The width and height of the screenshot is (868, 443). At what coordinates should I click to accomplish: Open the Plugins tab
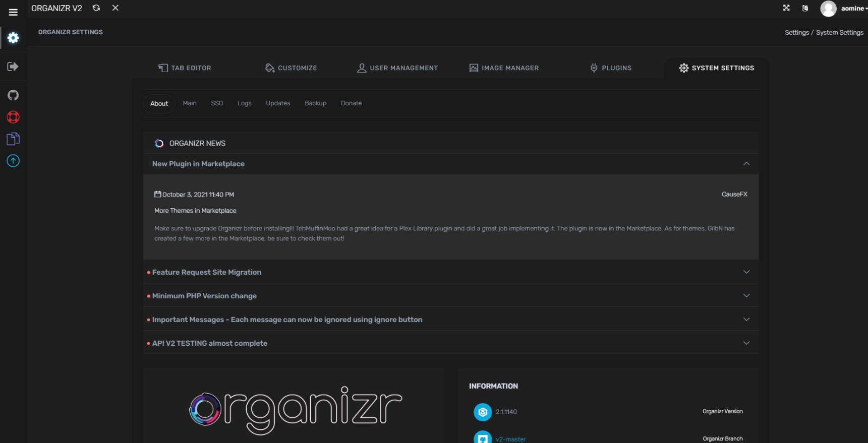pyautogui.click(x=610, y=68)
